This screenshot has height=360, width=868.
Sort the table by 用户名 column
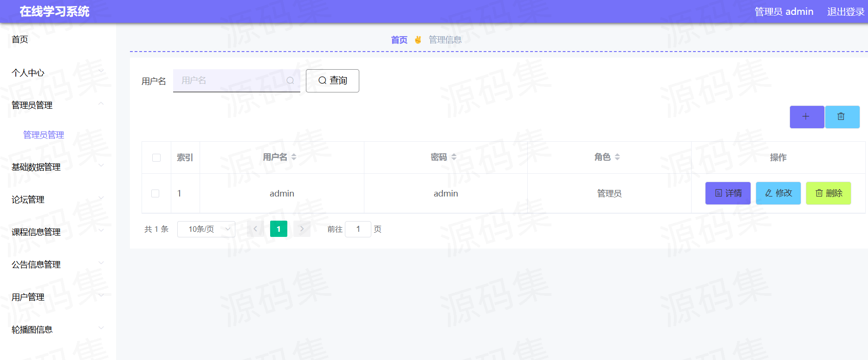(x=294, y=157)
